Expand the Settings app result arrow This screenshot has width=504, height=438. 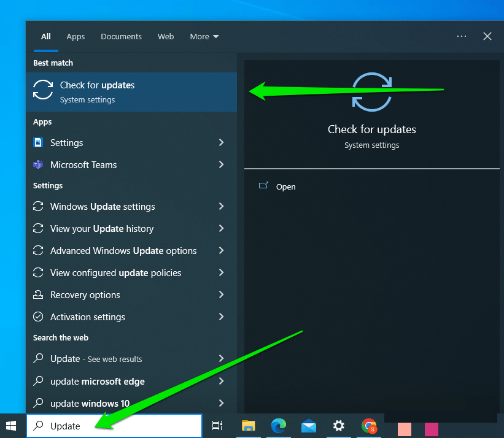[221, 143]
